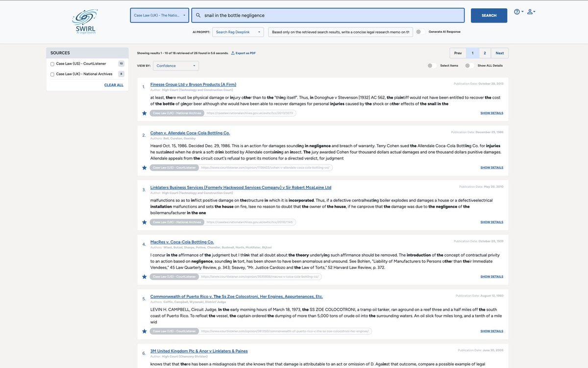The width and height of the screenshot is (588, 368).
Task: Star the Linklaters Business Services result
Action: coord(144,222)
